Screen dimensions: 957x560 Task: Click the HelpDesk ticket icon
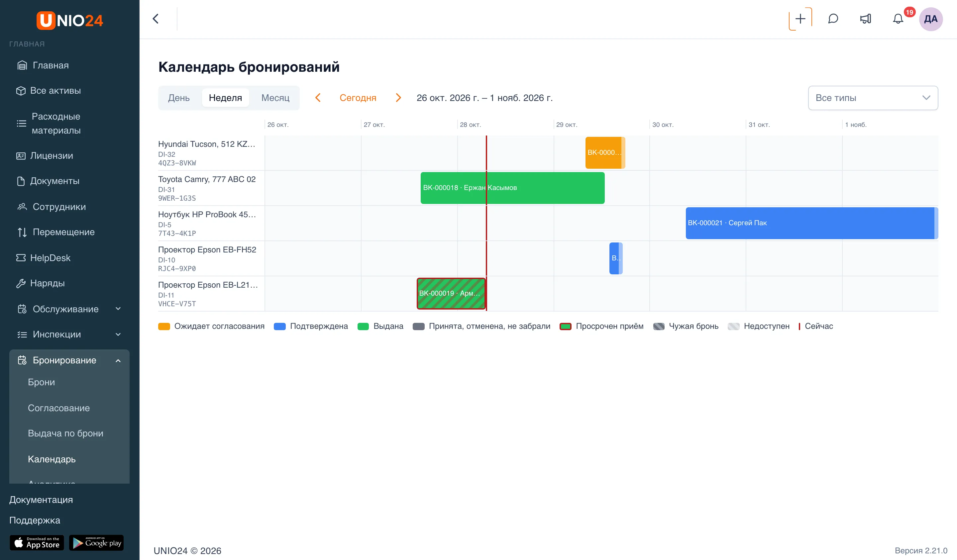pos(21,258)
